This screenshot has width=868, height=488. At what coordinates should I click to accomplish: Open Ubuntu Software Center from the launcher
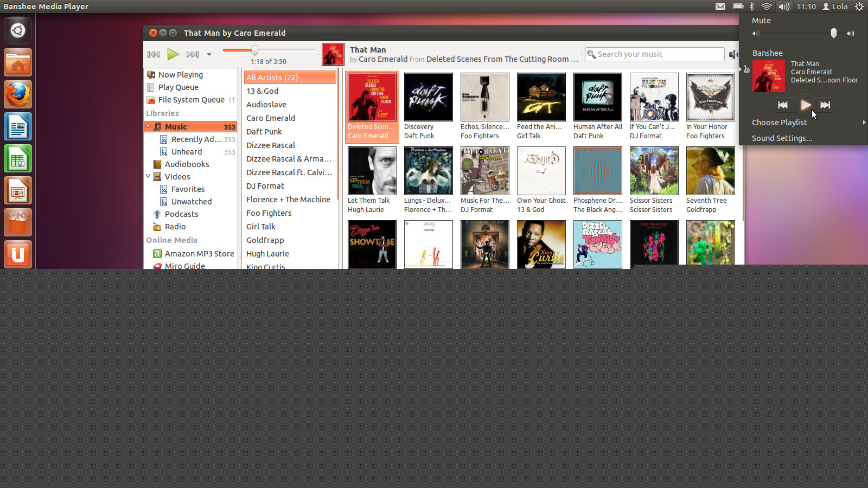coord(18,222)
